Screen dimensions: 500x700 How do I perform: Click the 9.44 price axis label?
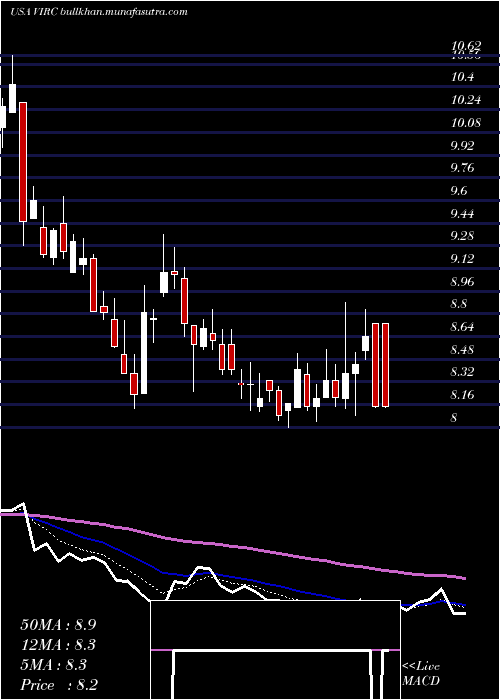(x=462, y=213)
